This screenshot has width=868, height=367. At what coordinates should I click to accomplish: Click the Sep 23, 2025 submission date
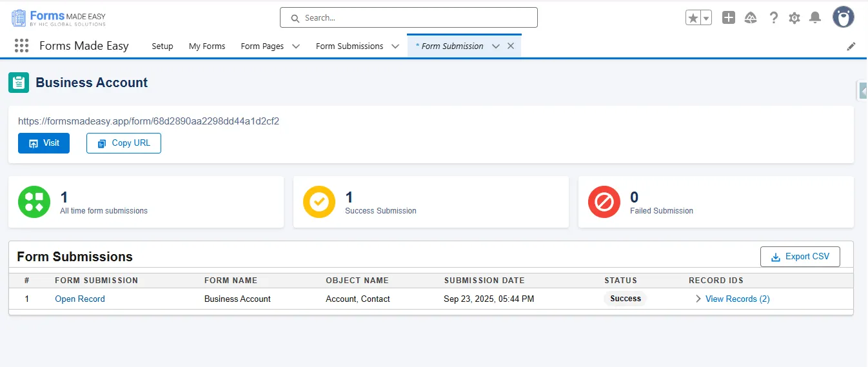(489, 299)
